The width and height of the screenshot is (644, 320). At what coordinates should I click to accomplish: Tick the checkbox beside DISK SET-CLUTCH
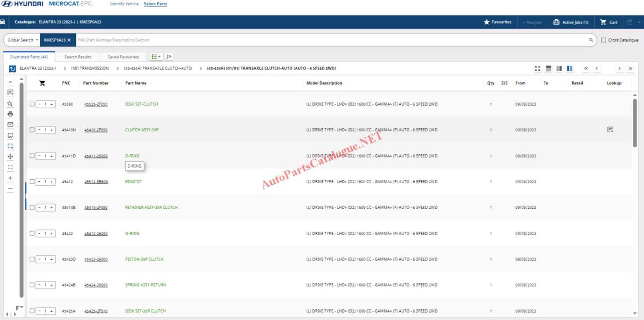(x=32, y=104)
